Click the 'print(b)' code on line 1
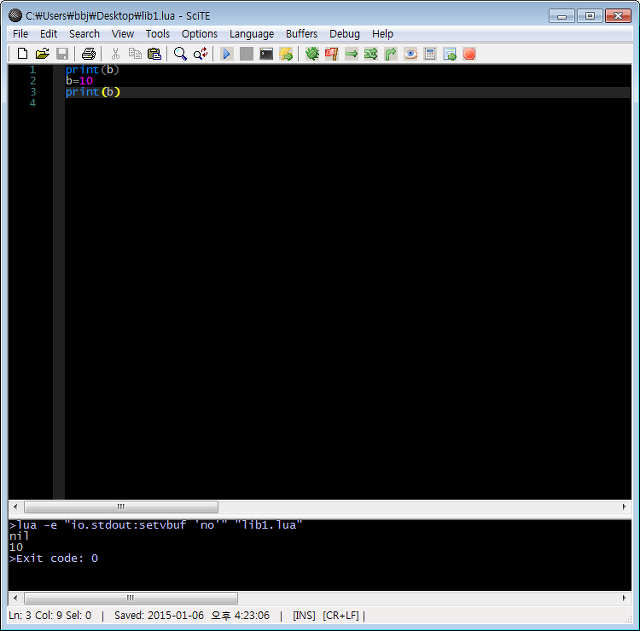Screen dimensions: 640x631 (92, 70)
